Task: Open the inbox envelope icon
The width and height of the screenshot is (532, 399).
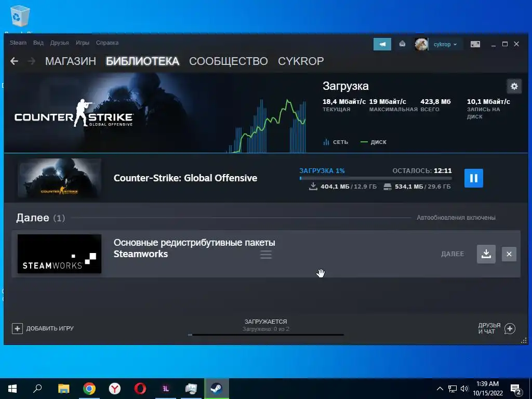Action: pos(402,44)
